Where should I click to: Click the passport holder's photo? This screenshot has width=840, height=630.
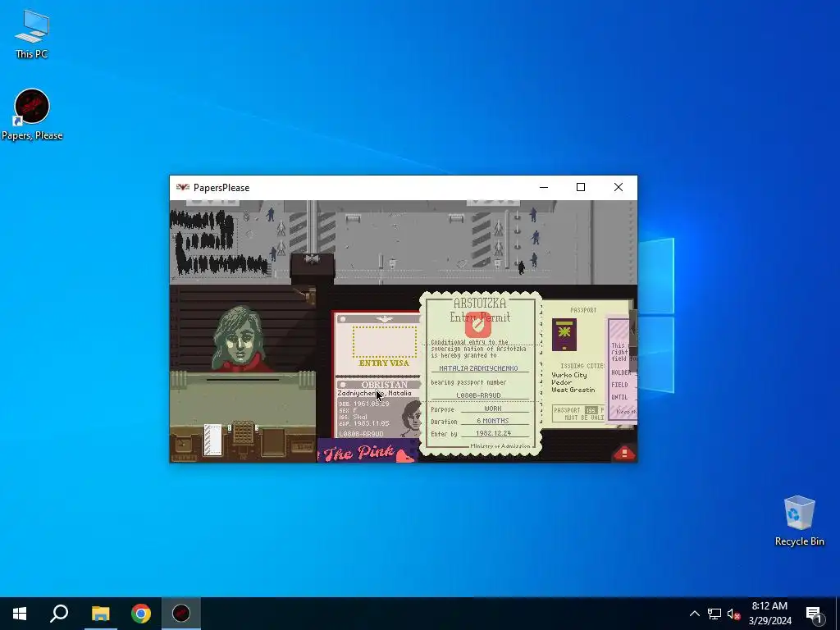tap(411, 418)
